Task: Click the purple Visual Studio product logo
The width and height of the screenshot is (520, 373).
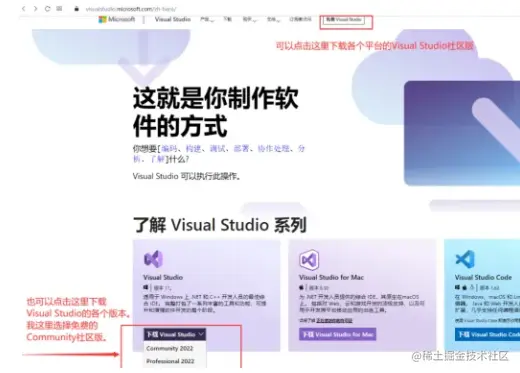Action: pos(153,259)
